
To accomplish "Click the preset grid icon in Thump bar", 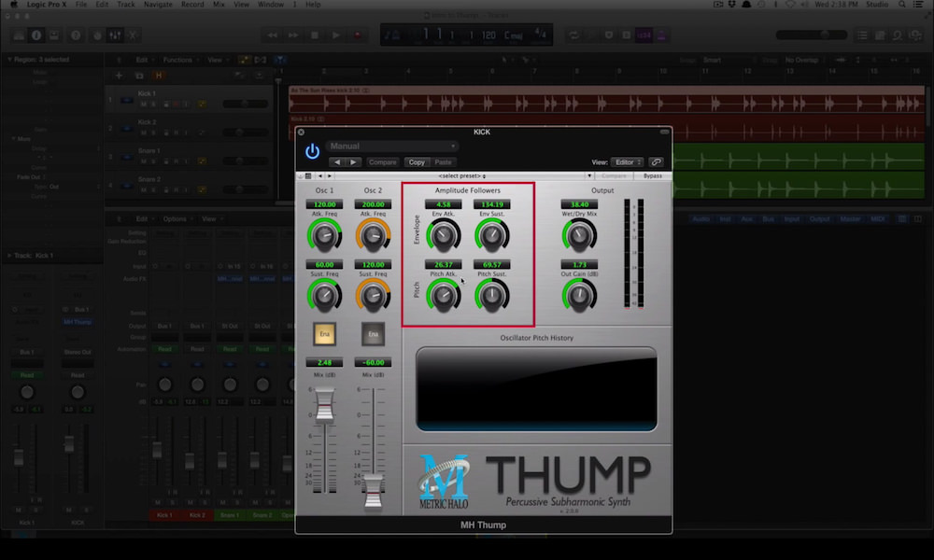I will [308, 176].
